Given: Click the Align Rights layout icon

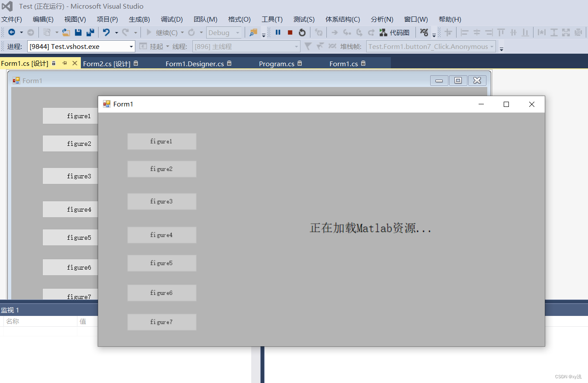Looking at the screenshot, I should [x=489, y=32].
